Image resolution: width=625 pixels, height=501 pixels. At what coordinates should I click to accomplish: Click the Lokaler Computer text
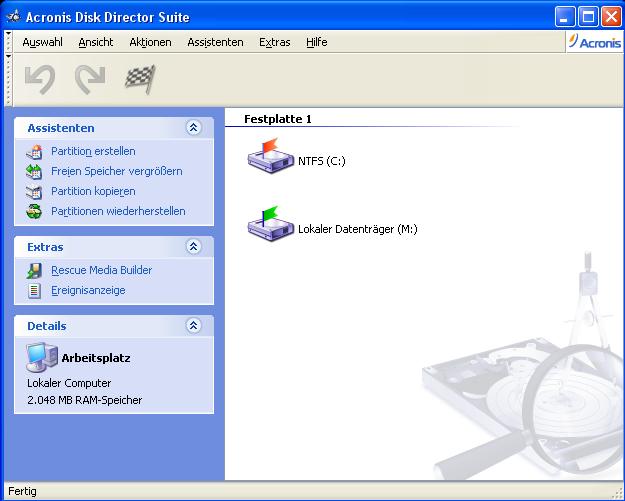pyautogui.click(x=69, y=383)
